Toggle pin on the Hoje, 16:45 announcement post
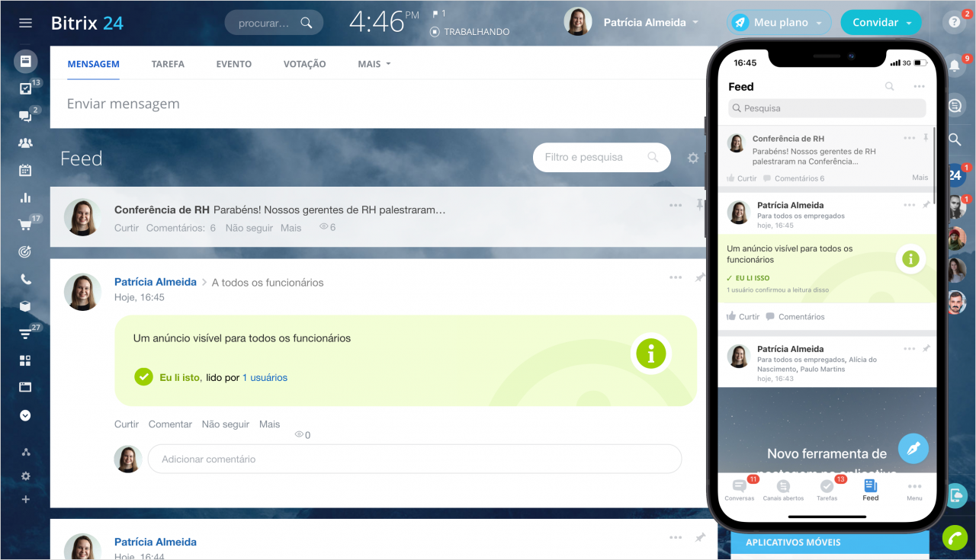Screen dimensions: 976x560 click(699, 278)
